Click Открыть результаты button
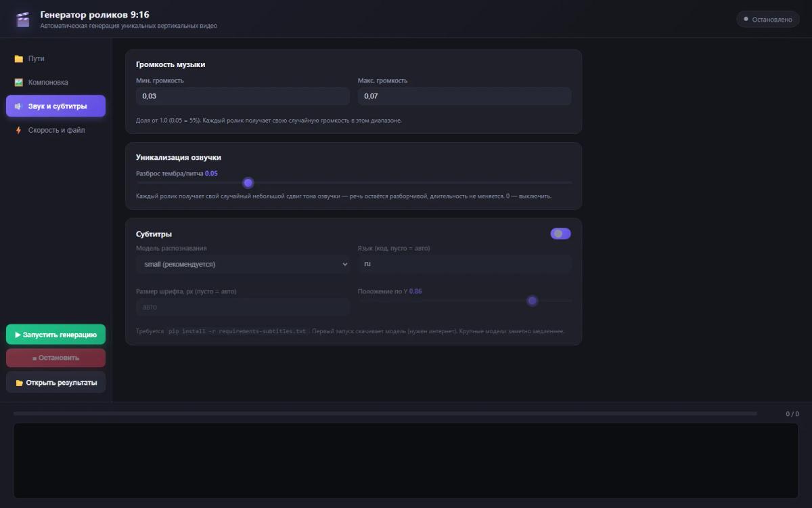This screenshot has width=812, height=508. (x=55, y=382)
